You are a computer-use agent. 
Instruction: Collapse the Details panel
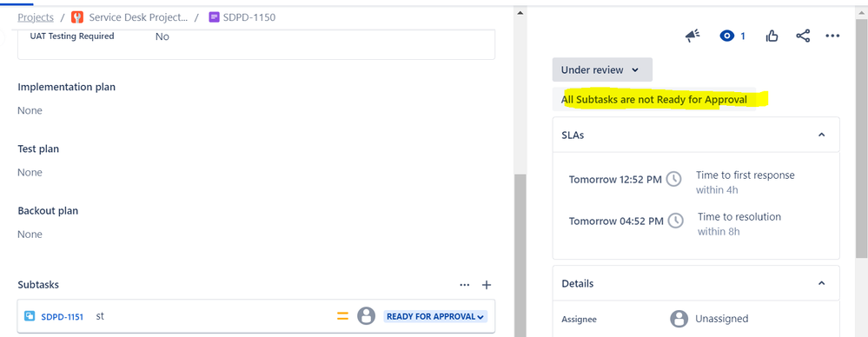(821, 283)
